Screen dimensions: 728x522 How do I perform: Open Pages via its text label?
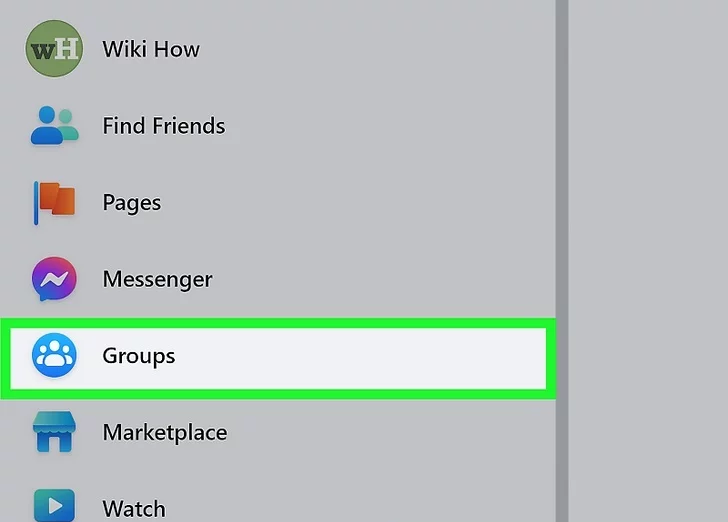(x=131, y=203)
